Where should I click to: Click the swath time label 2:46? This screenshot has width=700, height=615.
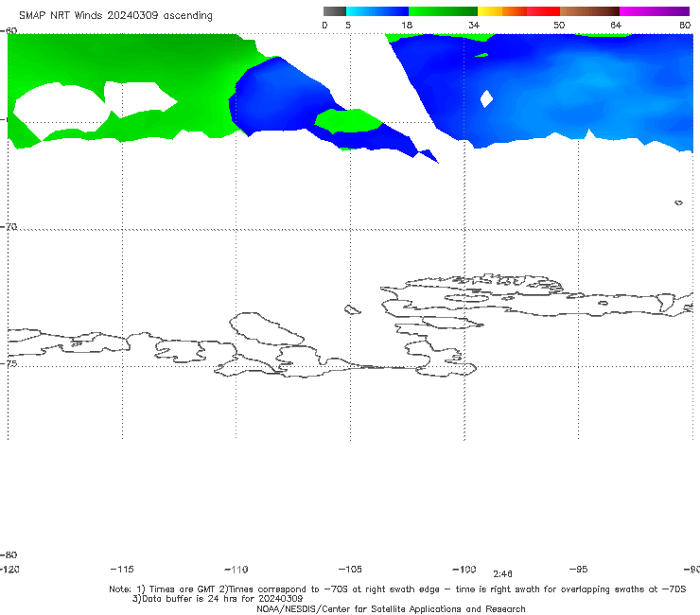[x=502, y=574]
